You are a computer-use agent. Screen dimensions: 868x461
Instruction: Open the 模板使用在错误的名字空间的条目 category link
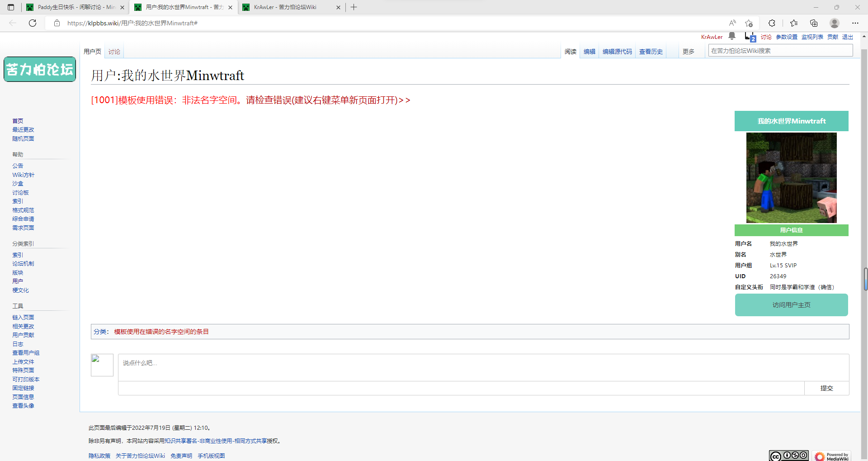click(x=161, y=332)
